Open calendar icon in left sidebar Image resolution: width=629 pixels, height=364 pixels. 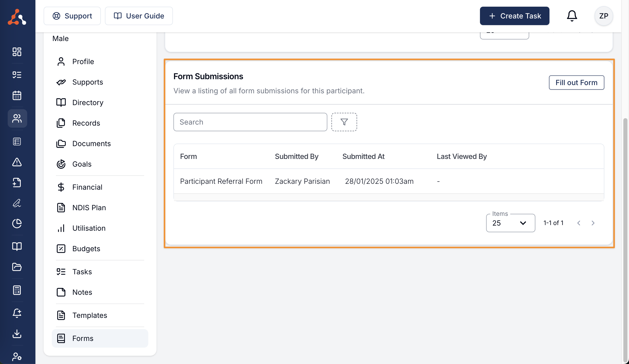[x=17, y=95]
